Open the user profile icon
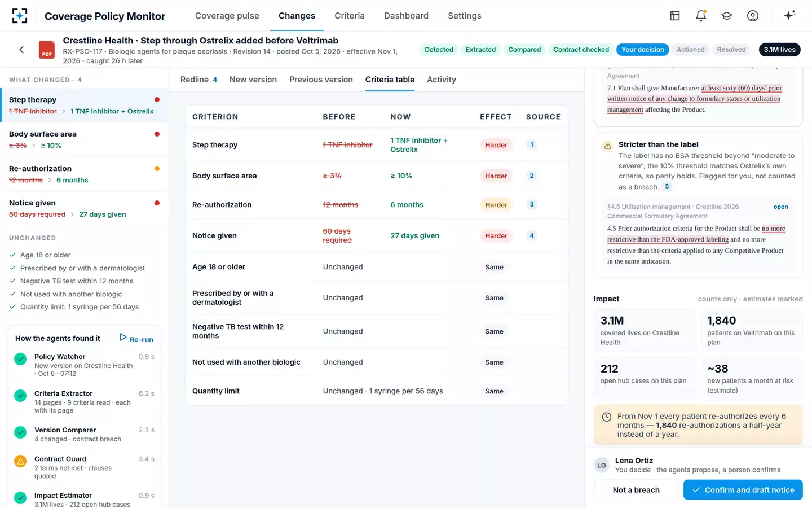Image resolution: width=812 pixels, height=508 pixels. [x=753, y=16]
